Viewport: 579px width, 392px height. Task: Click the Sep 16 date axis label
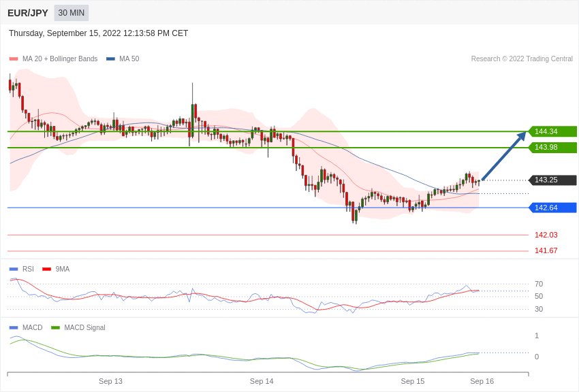click(482, 381)
